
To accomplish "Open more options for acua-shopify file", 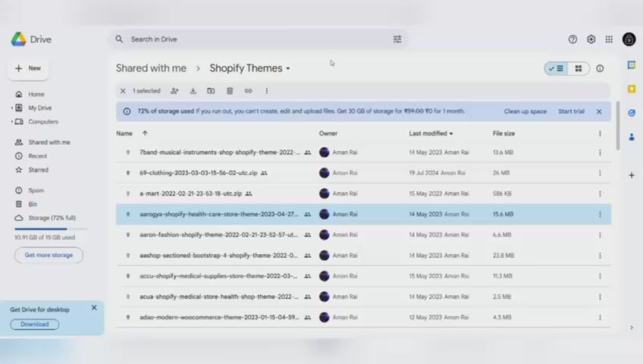I will [600, 297].
